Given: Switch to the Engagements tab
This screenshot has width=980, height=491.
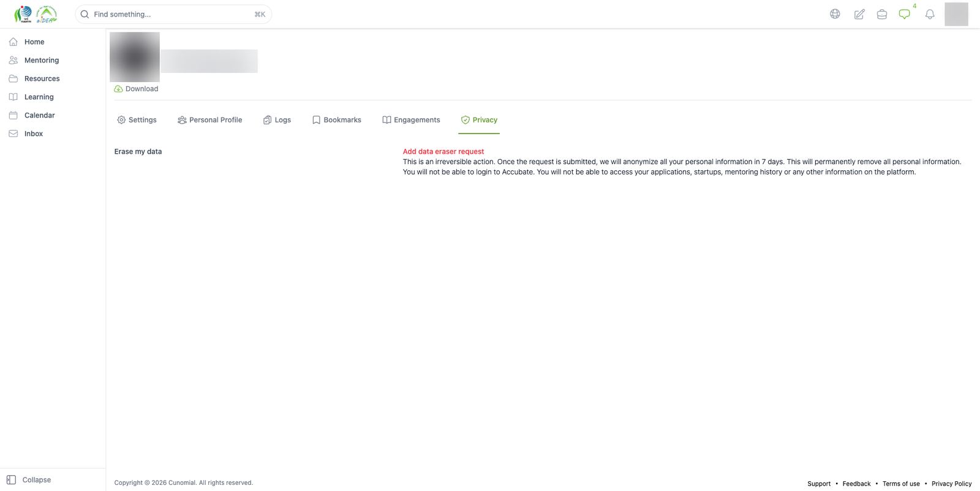Looking at the screenshot, I should coord(411,120).
